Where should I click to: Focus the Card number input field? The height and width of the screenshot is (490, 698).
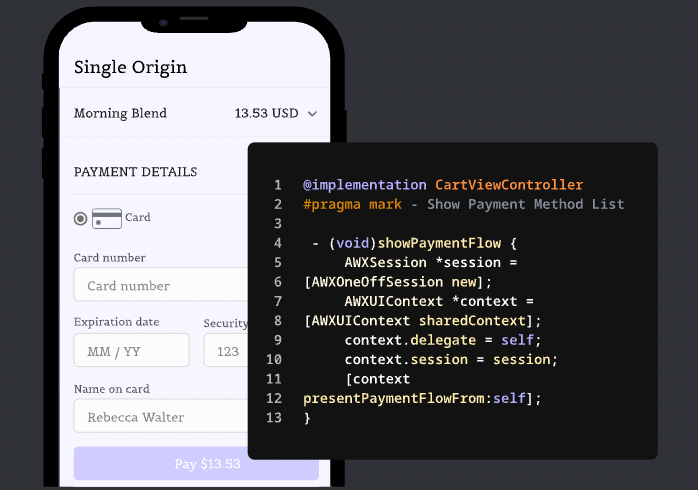click(x=161, y=285)
